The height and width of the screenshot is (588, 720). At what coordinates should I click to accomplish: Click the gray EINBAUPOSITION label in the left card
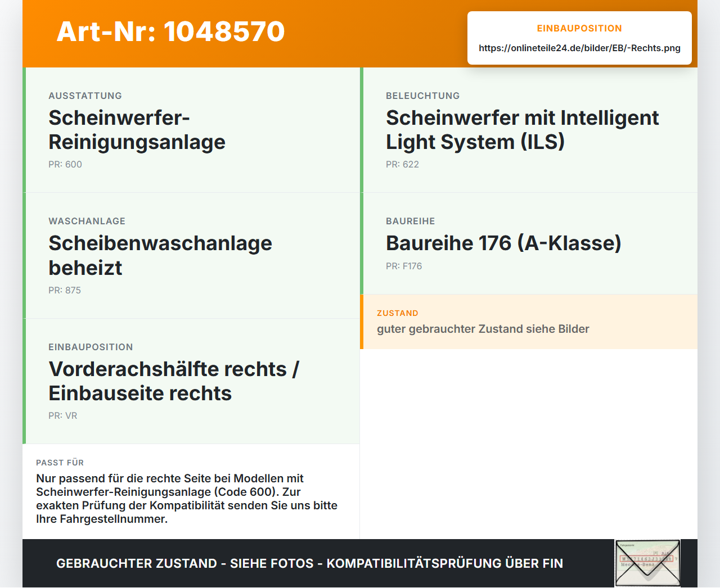click(91, 347)
